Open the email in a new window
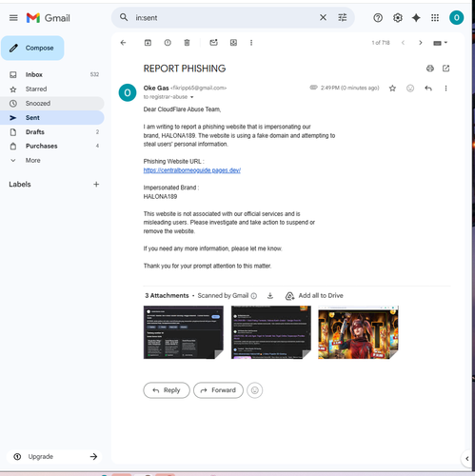 pyautogui.click(x=445, y=69)
